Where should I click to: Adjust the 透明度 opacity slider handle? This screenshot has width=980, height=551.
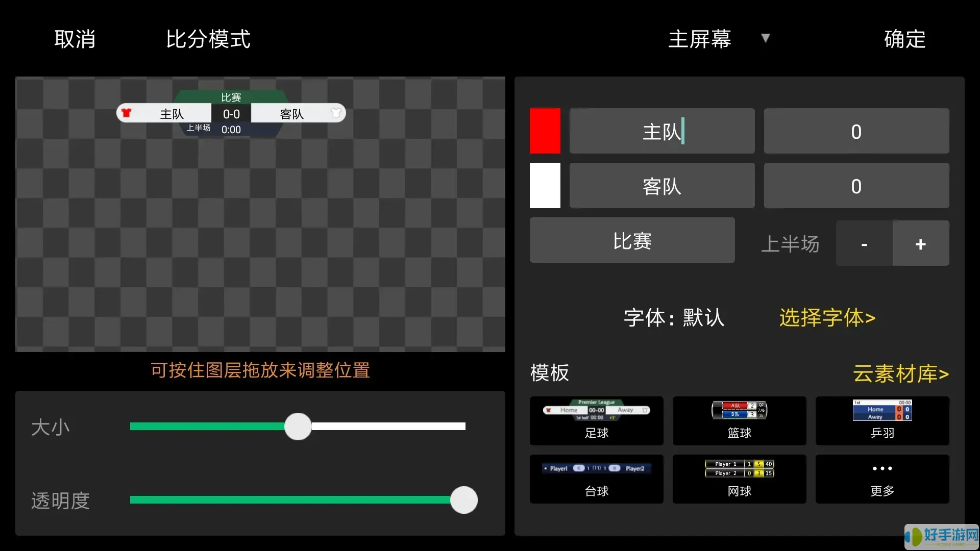[x=464, y=500]
